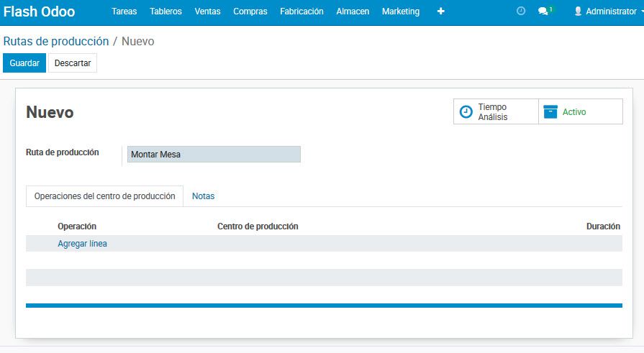
Task: Click the plus icon in navbar
Action: tap(440, 12)
